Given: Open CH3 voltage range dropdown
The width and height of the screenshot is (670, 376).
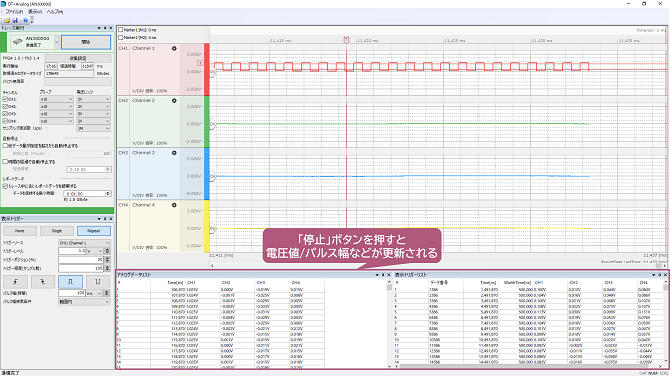Looking at the screenshot, I should click(x=93, y=114).
